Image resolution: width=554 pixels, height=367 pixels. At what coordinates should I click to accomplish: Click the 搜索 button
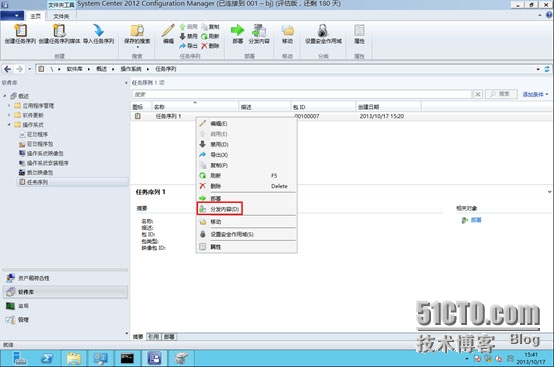(501, 94)
